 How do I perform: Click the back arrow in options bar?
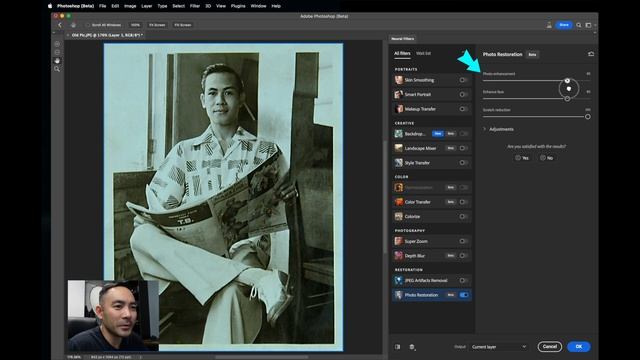coord(60,25)
